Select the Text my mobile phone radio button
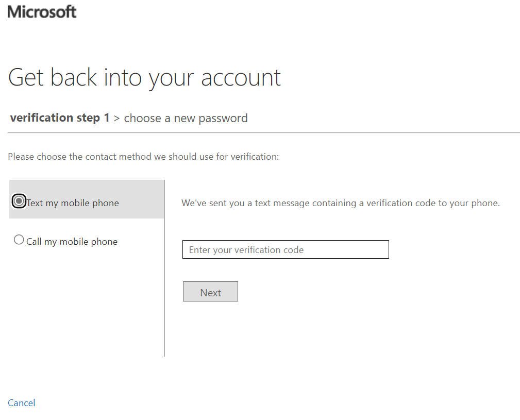The image size is (520, 420). click(19, 201)
